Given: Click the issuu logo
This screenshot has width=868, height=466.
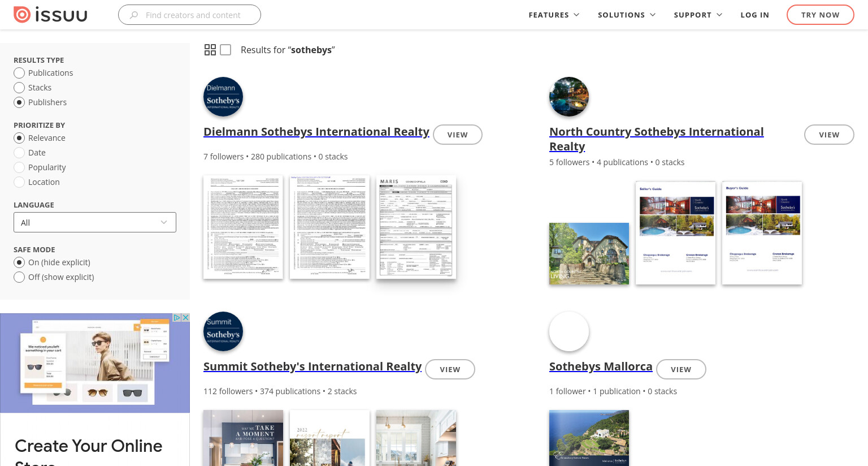Looking at the screenshot, I should 50,15.
